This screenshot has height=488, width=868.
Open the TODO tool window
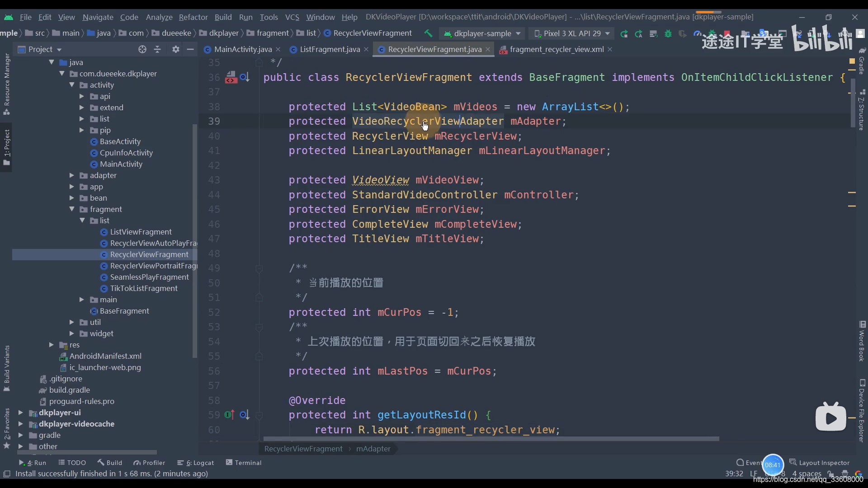pos(72,463)
